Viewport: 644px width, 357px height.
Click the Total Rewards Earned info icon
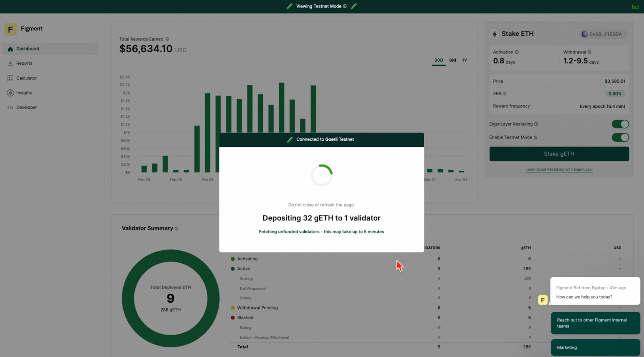(x=167, y=39)
